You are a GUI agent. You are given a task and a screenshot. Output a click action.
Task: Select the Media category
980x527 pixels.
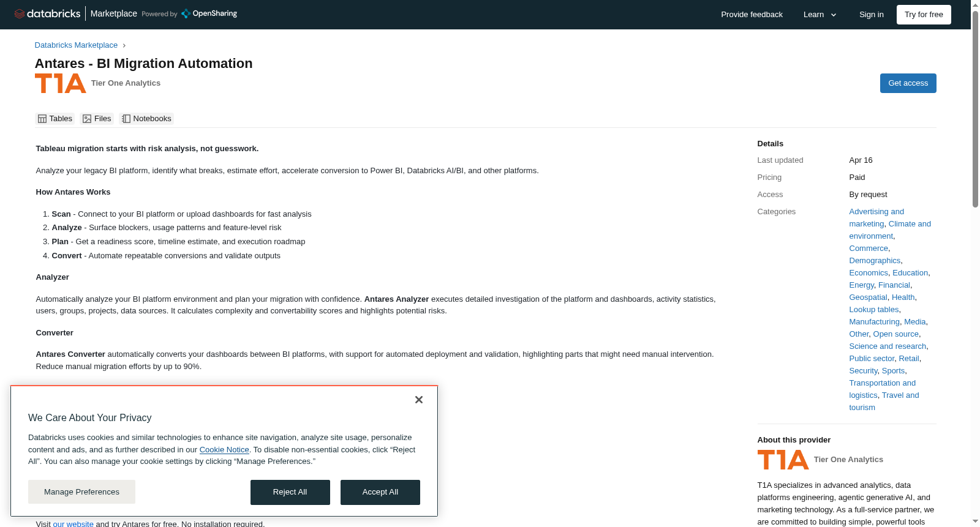pyautogui.click(x=915, y=322)
